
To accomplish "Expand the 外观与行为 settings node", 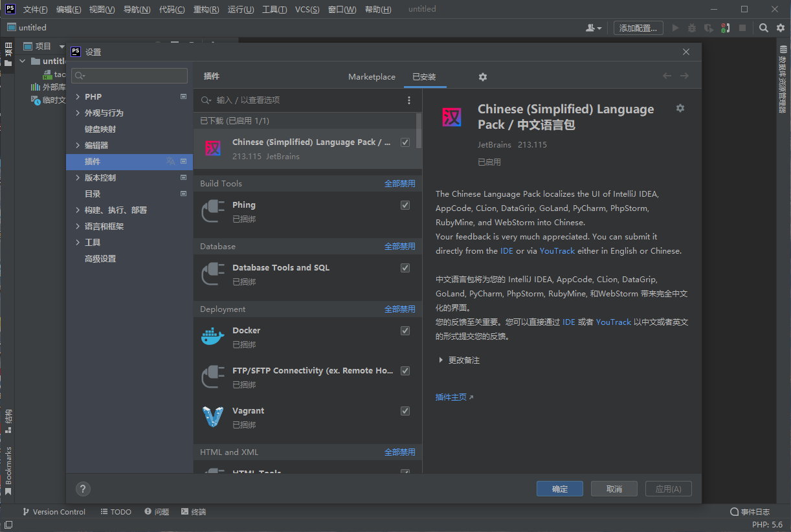I will tap(78, 113).
